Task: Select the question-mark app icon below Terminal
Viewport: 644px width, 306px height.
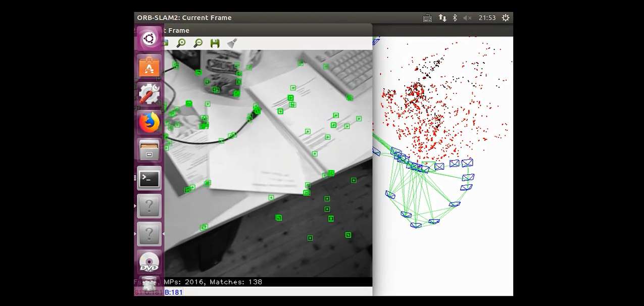Action: (149, 206)
